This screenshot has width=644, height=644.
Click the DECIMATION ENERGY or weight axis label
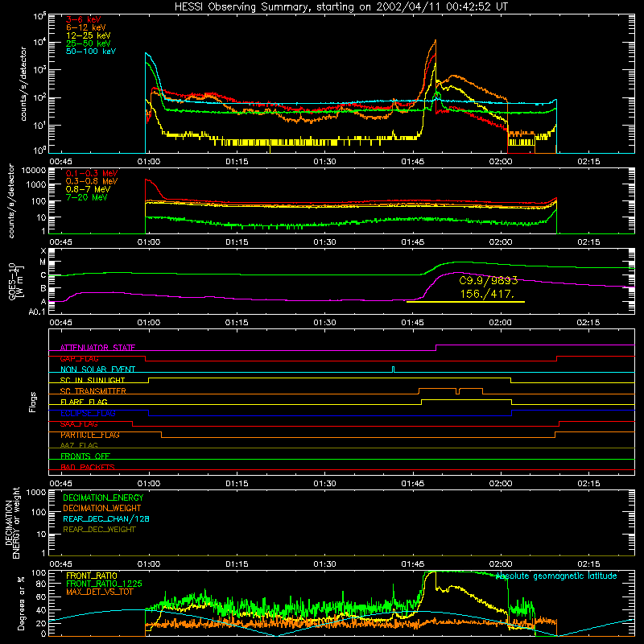click(12, 522)
